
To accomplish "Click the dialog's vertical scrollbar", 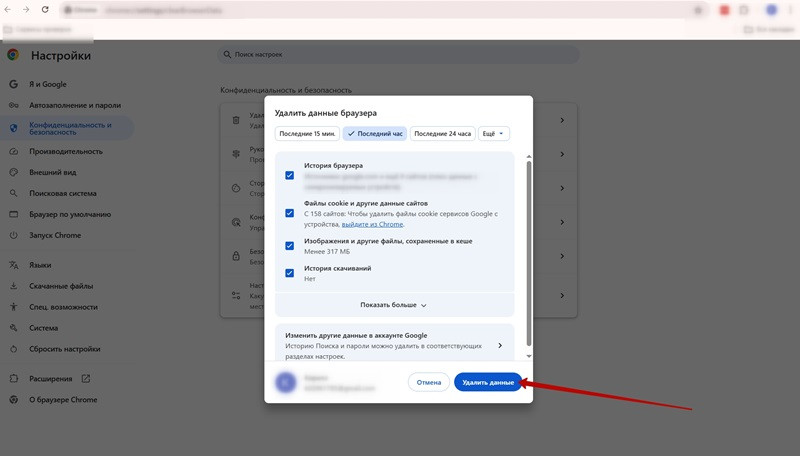I will click(528, 250).
